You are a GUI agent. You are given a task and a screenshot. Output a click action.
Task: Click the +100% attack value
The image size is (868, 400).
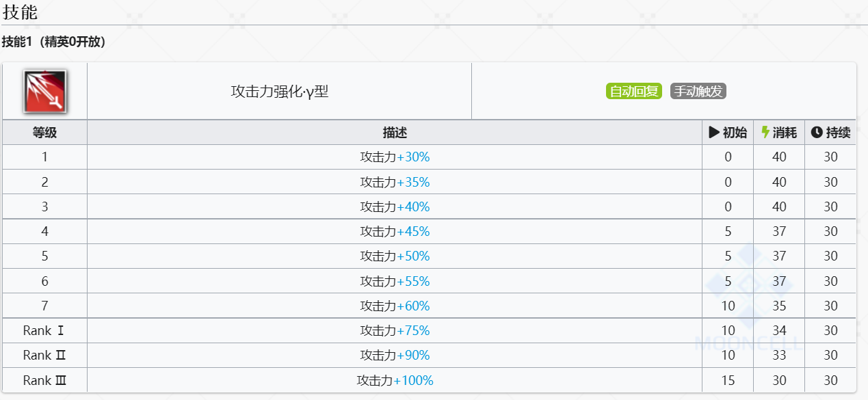(414, 380)
